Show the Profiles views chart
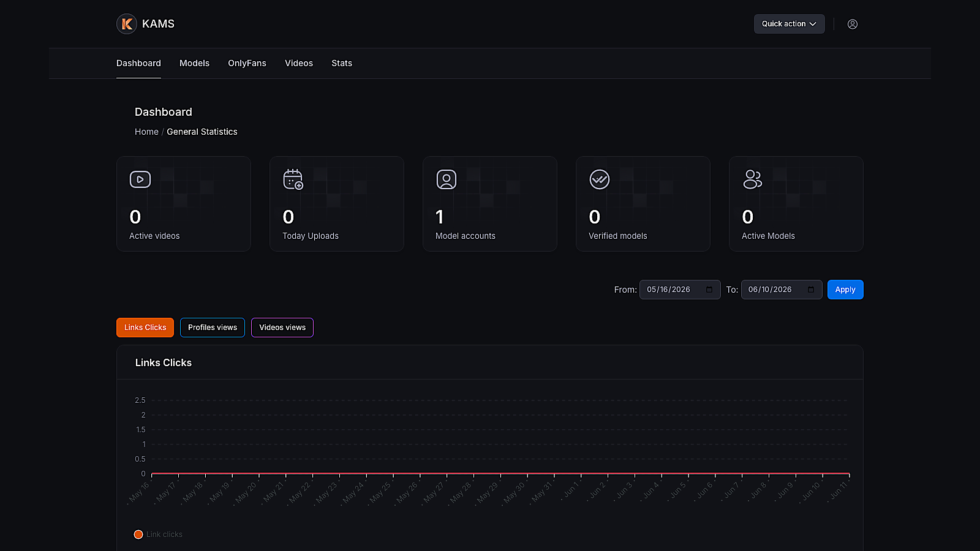Image resolution: width=980 pixels, height=551 pixels. coord(213,328)
